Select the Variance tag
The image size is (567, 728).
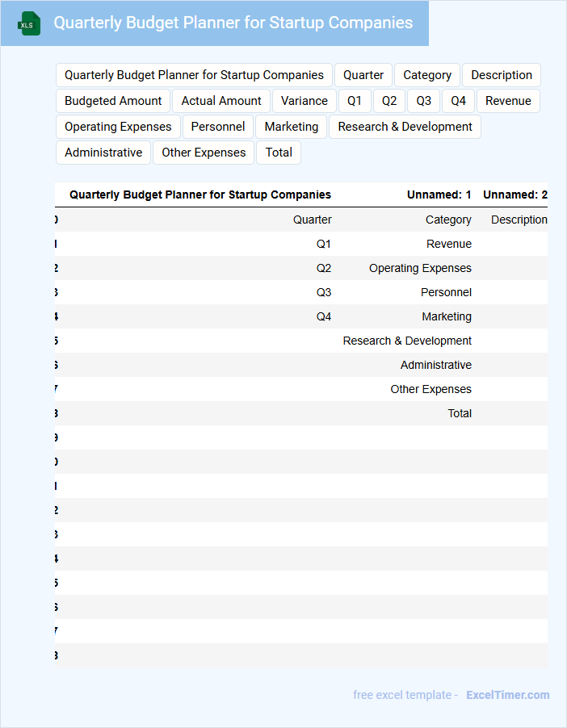304,101
